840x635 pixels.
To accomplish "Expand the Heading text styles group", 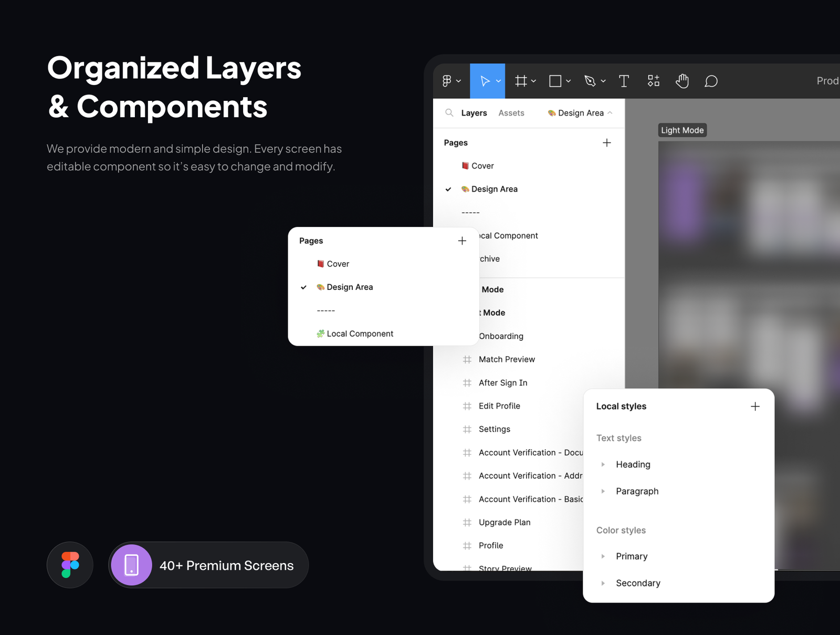I will coord(603,464).
